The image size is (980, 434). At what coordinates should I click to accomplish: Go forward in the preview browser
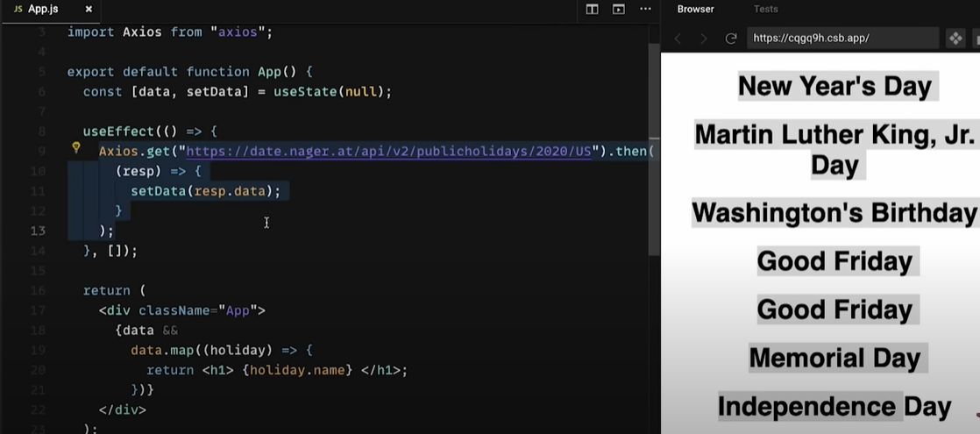[x=704, y=39]
